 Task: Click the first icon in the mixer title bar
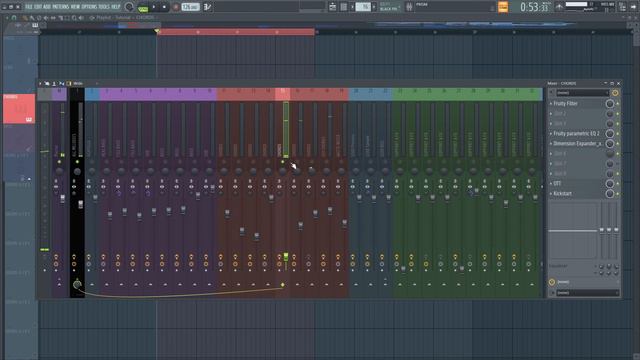40,84
